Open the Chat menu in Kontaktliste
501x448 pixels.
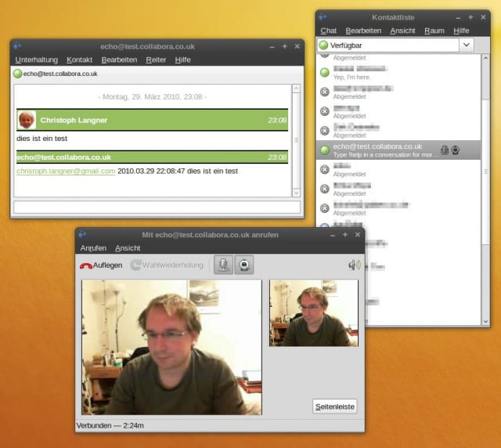tap(329, 31)
